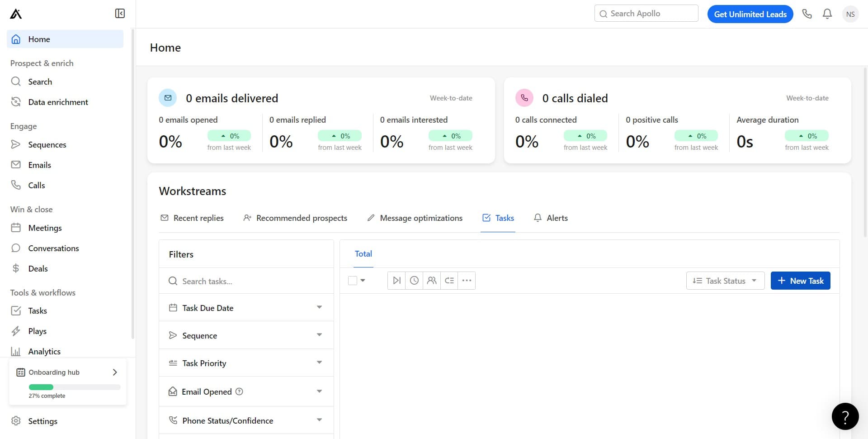
Task: Open the Task Status sort dropdown
Action: (725, 281)
